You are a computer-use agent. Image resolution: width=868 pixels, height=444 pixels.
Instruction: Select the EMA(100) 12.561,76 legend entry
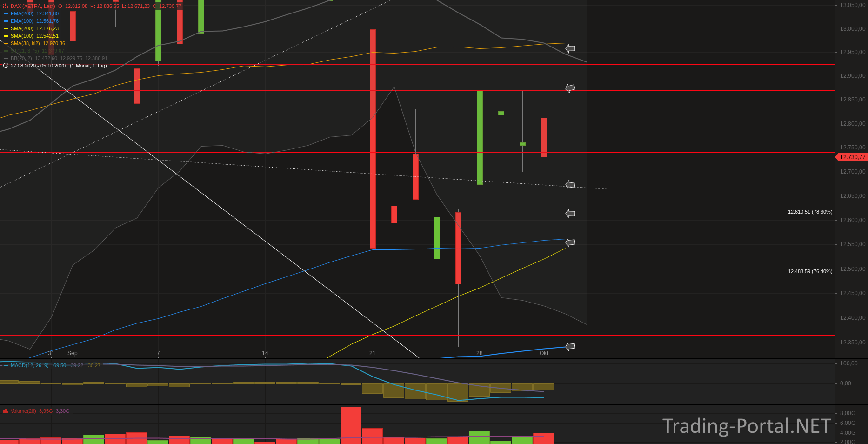(35, 21)
